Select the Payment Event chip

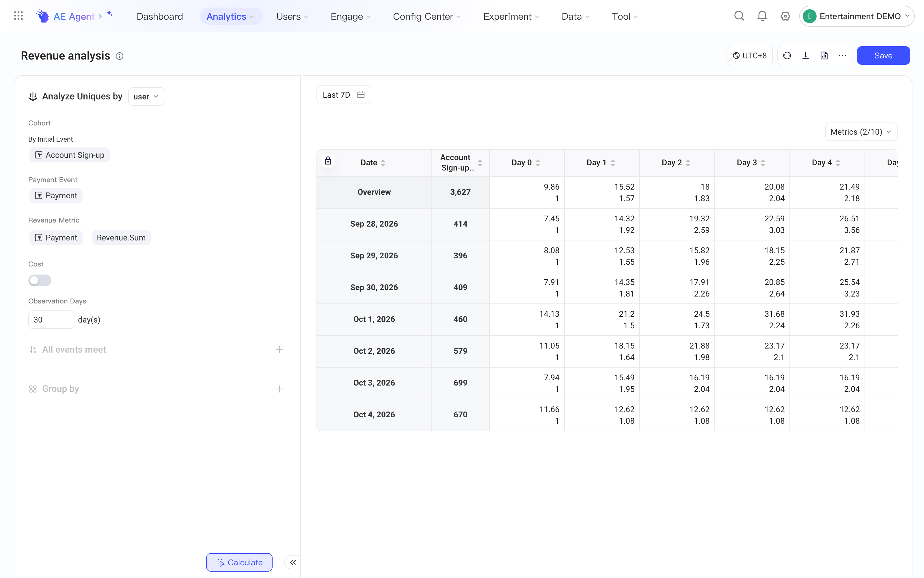[x=56, y=195]
